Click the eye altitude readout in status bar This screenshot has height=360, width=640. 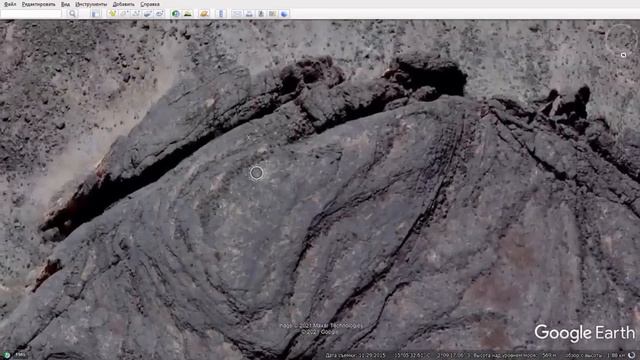point(596,356)
